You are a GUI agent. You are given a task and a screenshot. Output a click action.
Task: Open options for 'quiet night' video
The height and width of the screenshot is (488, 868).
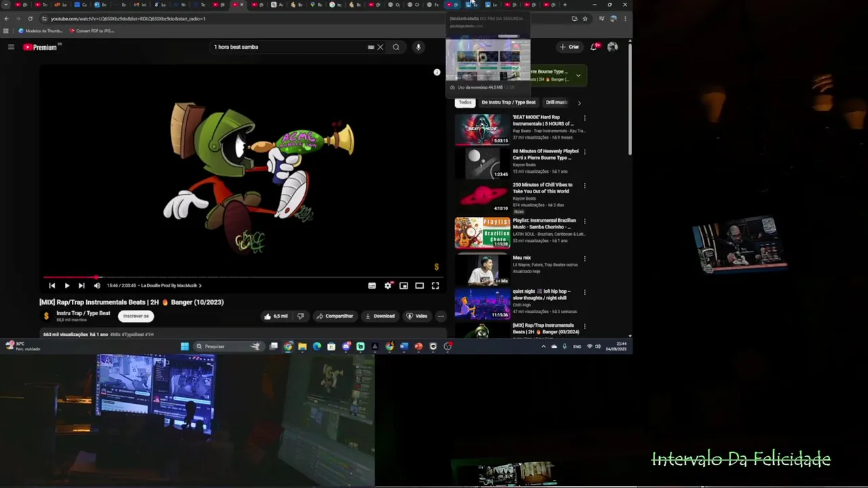tap(585, 292)
